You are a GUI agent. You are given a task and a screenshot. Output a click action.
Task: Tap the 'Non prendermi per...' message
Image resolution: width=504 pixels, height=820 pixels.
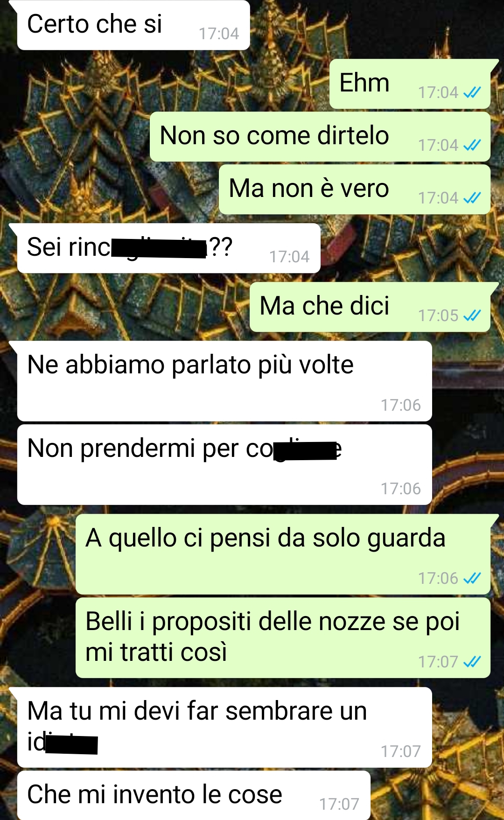tap(224, 464)
